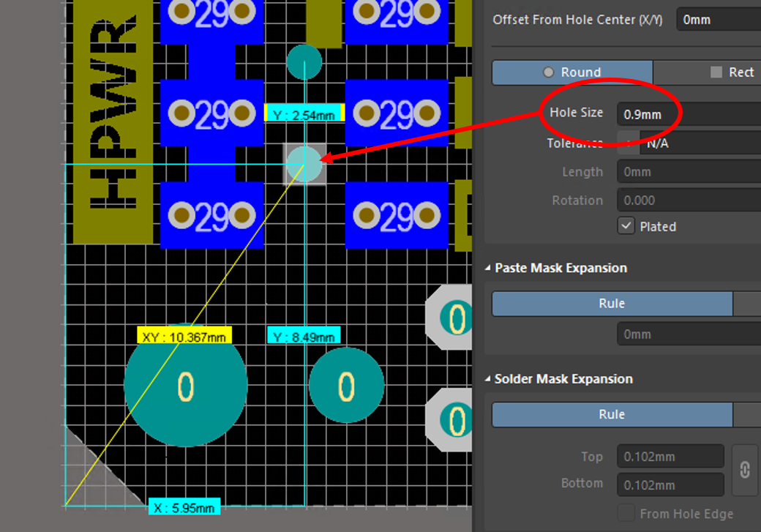Toggle the Top/Bottom link lock icon
This screenshot has width=761, height=532.
click(744, 470)
